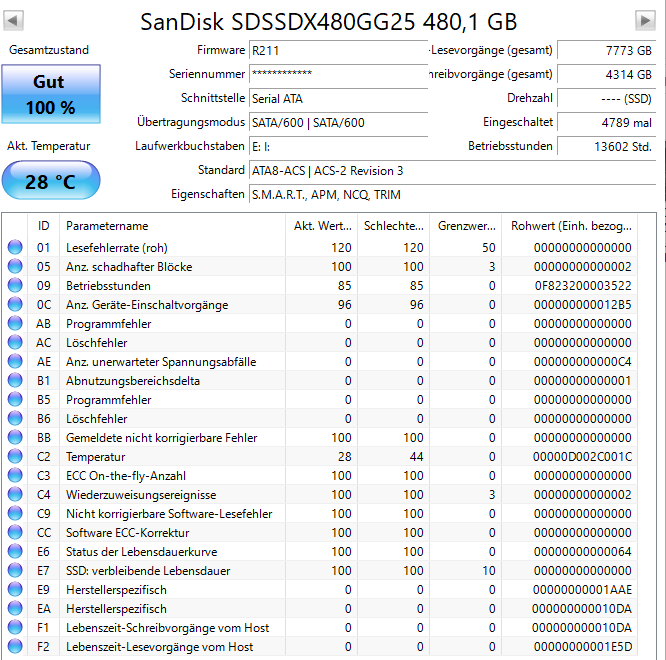Go to next disk with right arrow
666x660 pixels.
[645, 20]
